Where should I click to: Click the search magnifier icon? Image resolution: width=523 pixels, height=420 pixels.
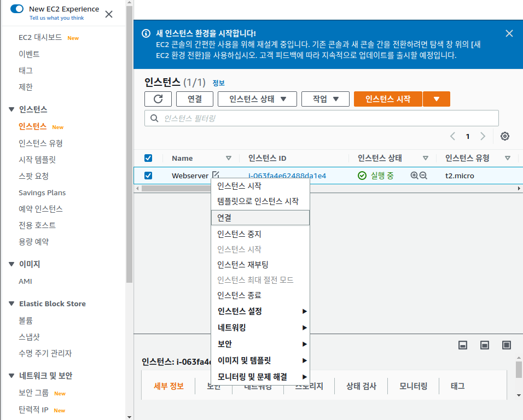pyautogui.click(x=154, y=118)
